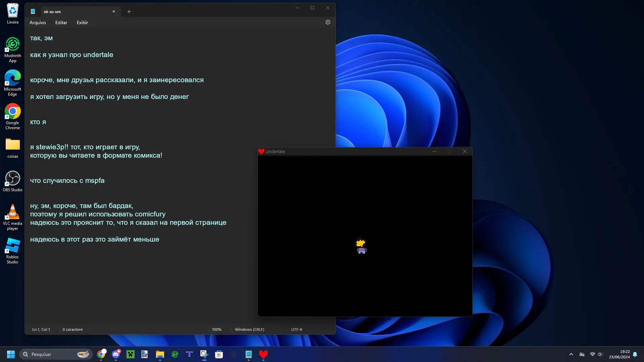The image size is (644, 362).
Task: Add a new Notepad tab with plus button
Action: 129,11
